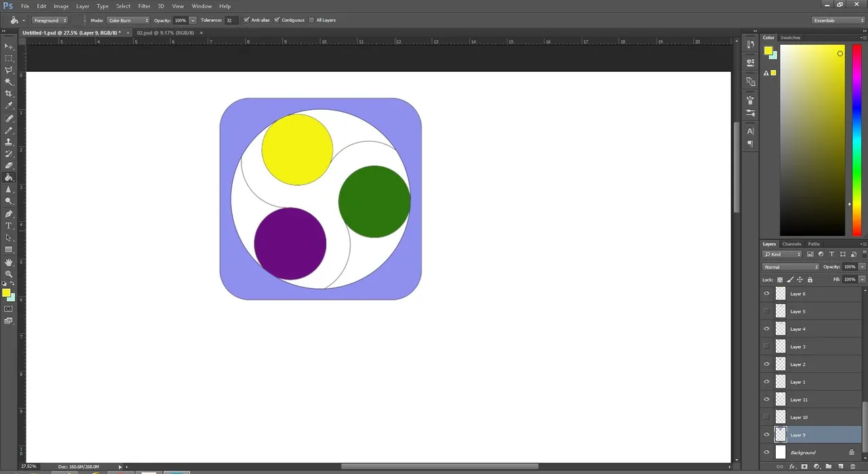Switch to the Channels tab
The width and height of the screenshot is (868, 474).
coord(791,244)
